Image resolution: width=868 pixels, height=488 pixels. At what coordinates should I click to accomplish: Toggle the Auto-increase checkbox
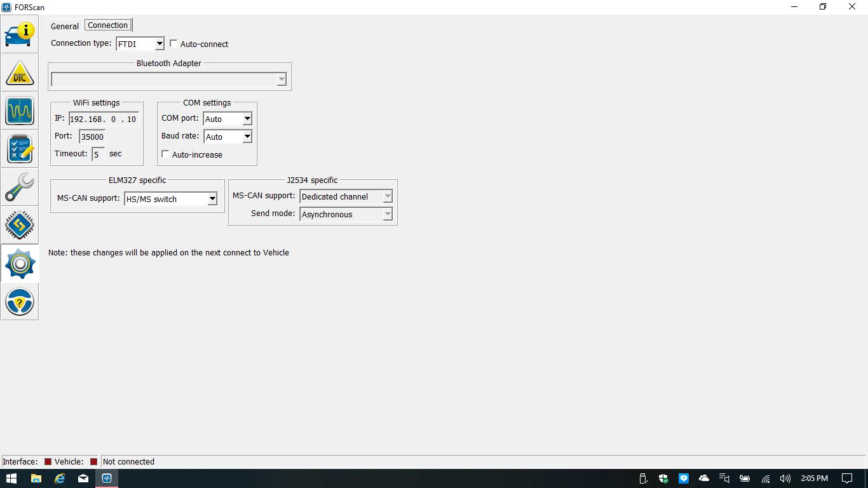(165, 154)
